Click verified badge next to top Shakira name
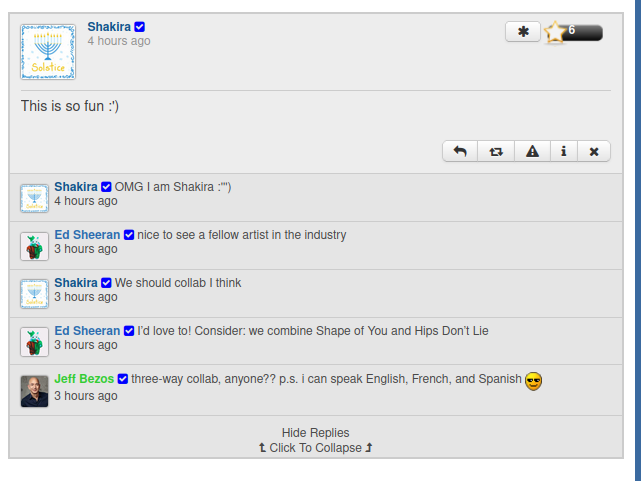The height and width of the screenshot is (481, 641). coord(139,27)
